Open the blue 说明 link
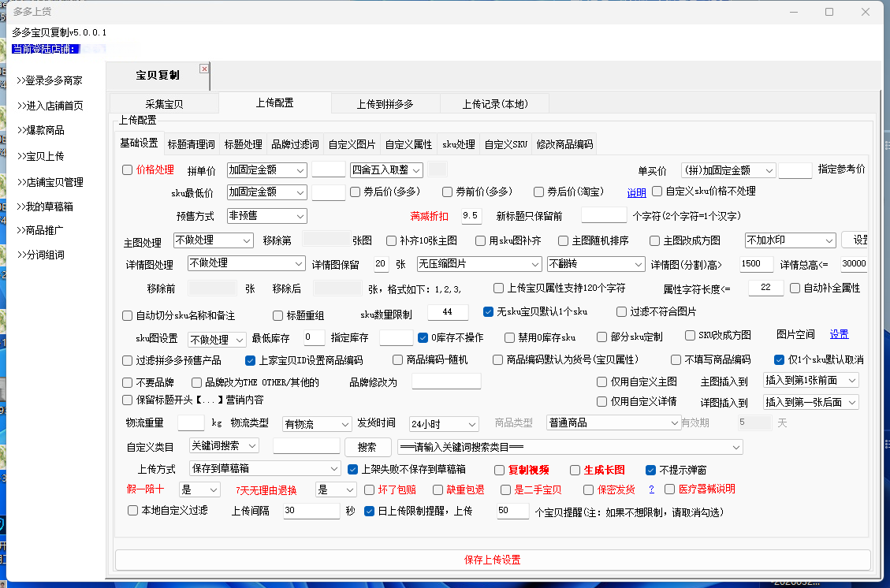 point(636,192)
